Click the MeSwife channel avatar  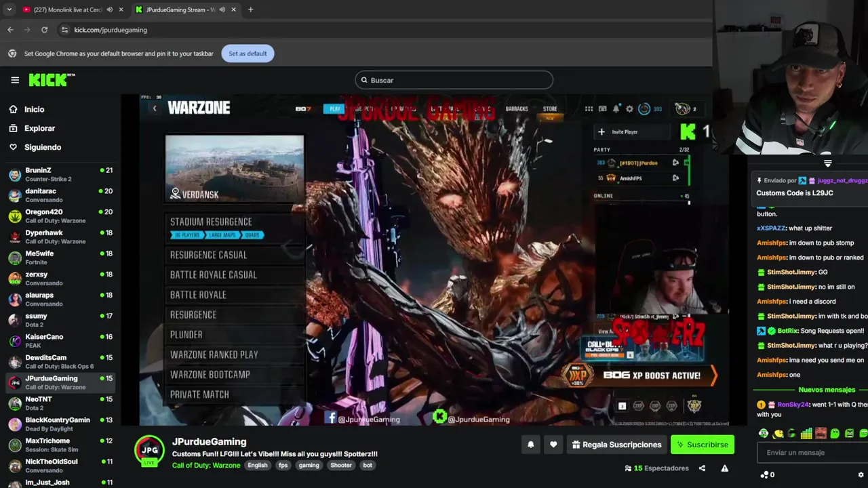point(14,258)
